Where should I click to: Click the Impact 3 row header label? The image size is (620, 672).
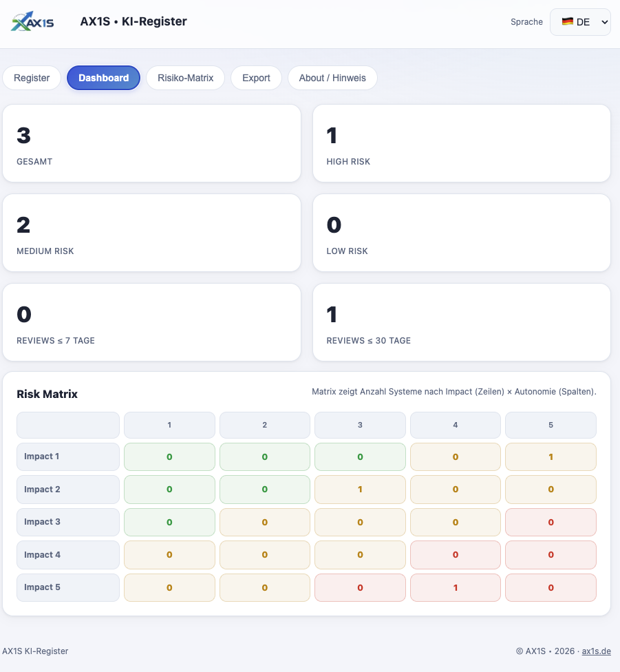point(41,522)
